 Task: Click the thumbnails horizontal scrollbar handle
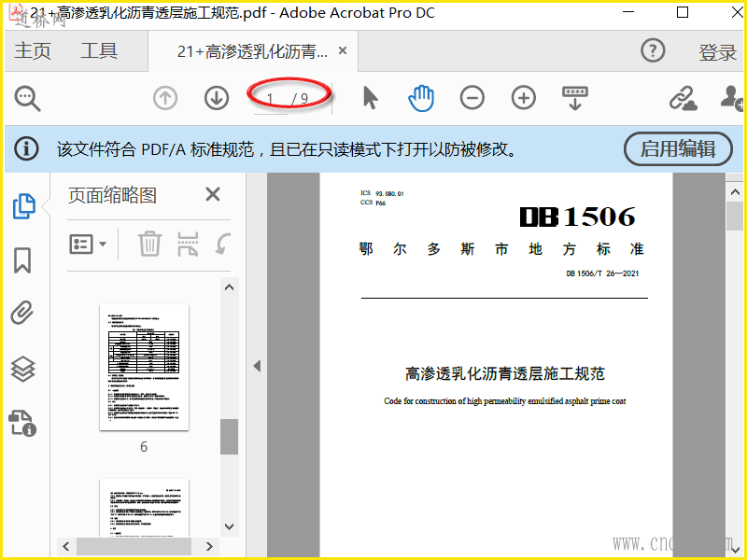point(134,546)
